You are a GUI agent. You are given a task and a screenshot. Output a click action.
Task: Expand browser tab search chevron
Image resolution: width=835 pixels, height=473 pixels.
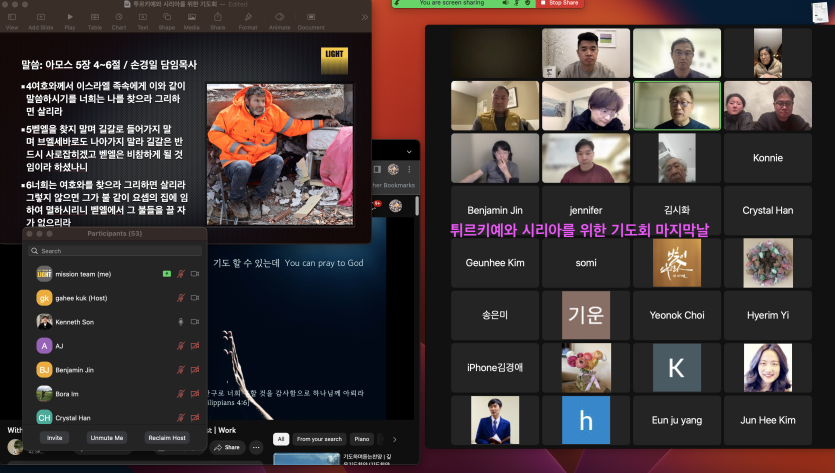[x=409, y=152]
